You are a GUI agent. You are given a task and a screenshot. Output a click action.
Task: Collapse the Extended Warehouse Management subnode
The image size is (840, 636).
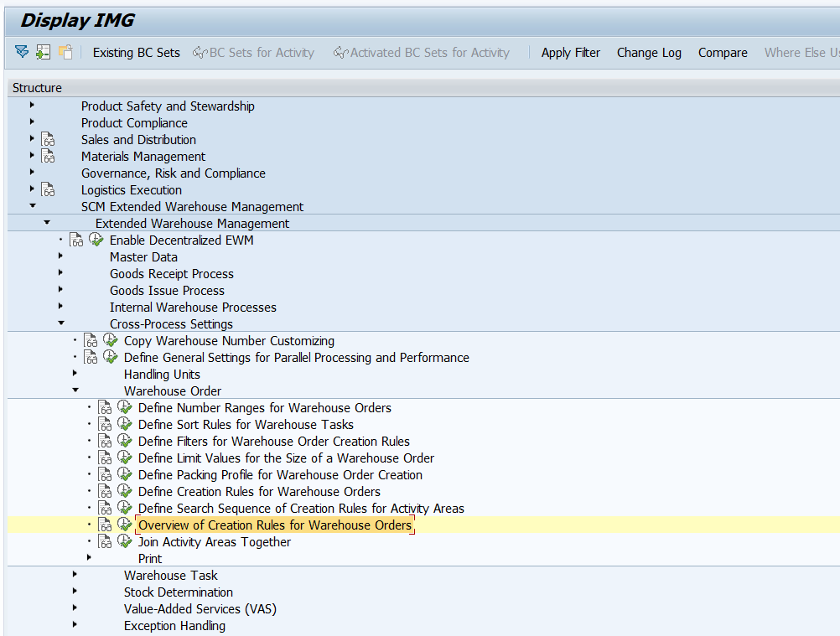(x=47, y=222)
